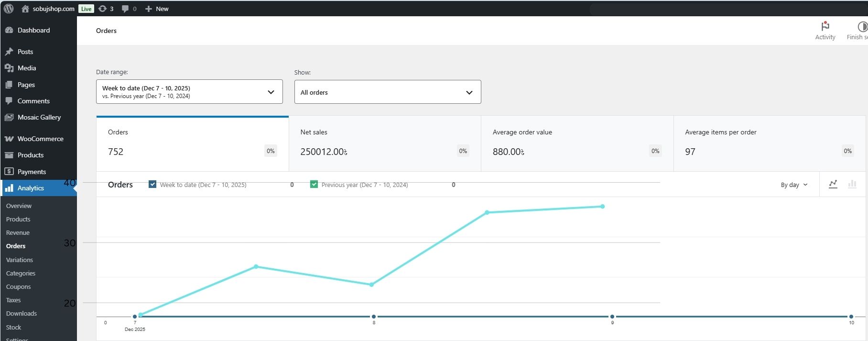Switch to line chart view

(833, 184)
